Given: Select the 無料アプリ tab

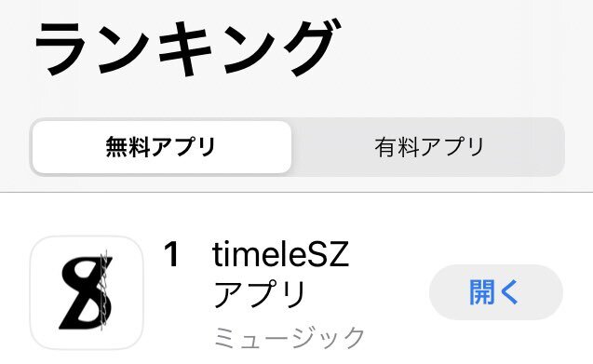Looking at the screenshot, I should click(x=162, y=147).
